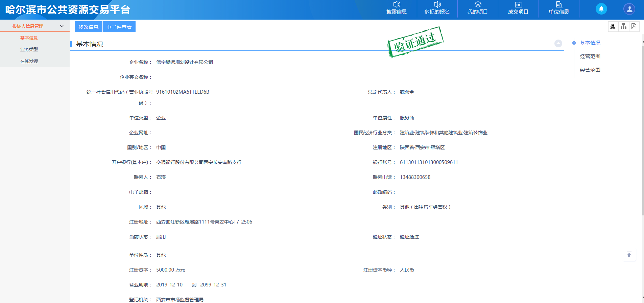Image resolution: width=644 pixels, height=303 pixels.
Task: Open 单位信息 in the header
Action: pos(559,8)
